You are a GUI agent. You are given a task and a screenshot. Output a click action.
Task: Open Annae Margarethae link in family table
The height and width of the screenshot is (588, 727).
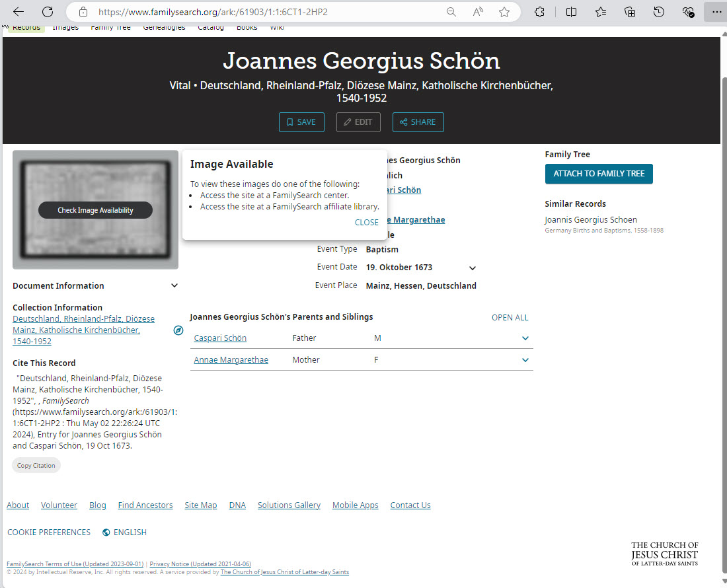click(x=231, y=360)
